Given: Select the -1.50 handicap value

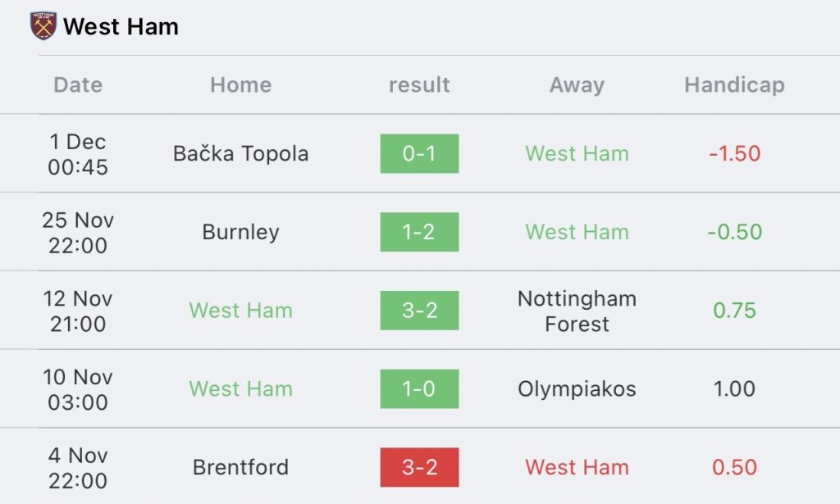Looking at the screenshot, I should click(x=734, y=153).
